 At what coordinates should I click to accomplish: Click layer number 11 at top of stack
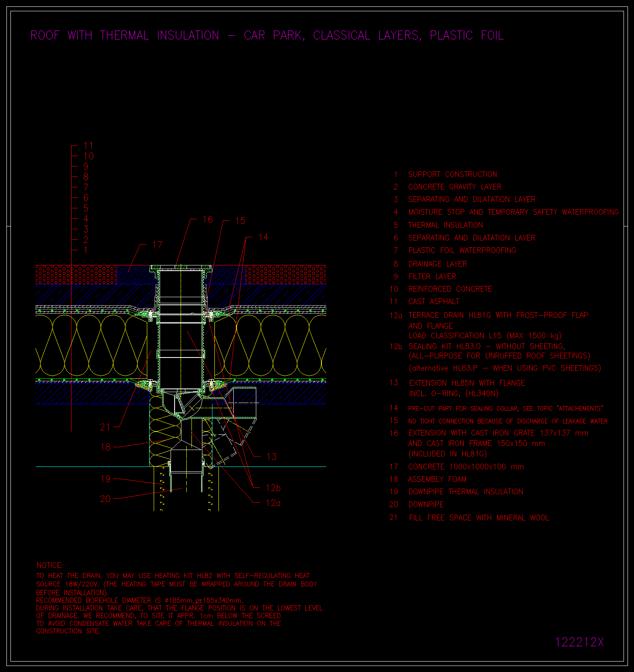(x=89, y=146)
